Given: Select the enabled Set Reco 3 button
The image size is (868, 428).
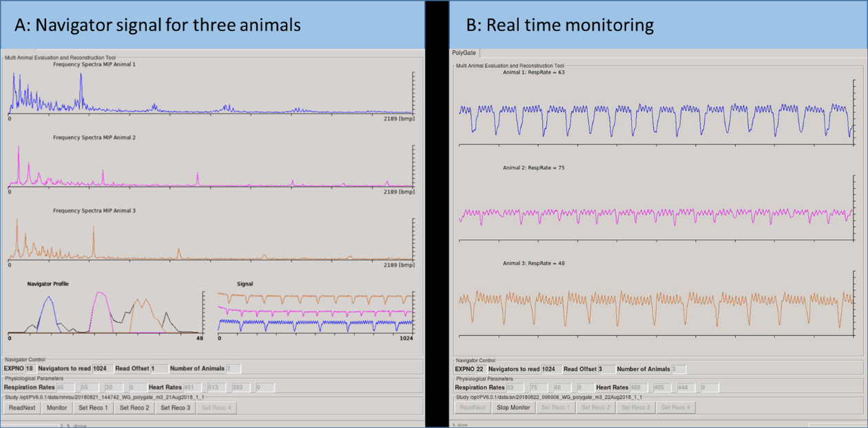Looking at the screenshot, I should click(174, 407).
